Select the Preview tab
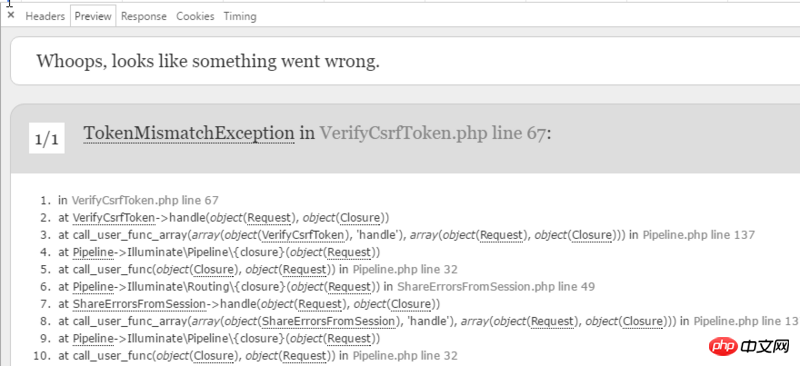Screen dimensions: 800x366 (x=93, y=16)
